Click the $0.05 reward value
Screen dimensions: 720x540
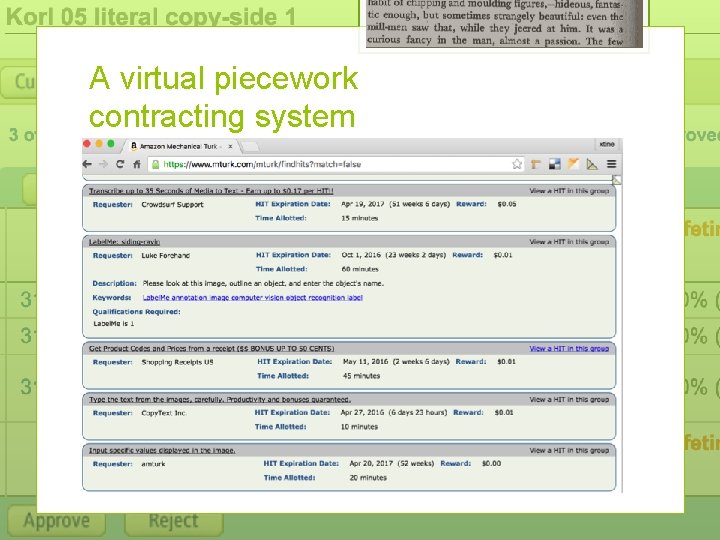[507, 204]
